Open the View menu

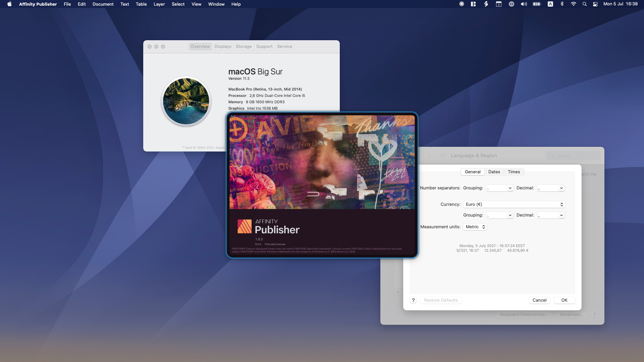[x=196, y=4]
